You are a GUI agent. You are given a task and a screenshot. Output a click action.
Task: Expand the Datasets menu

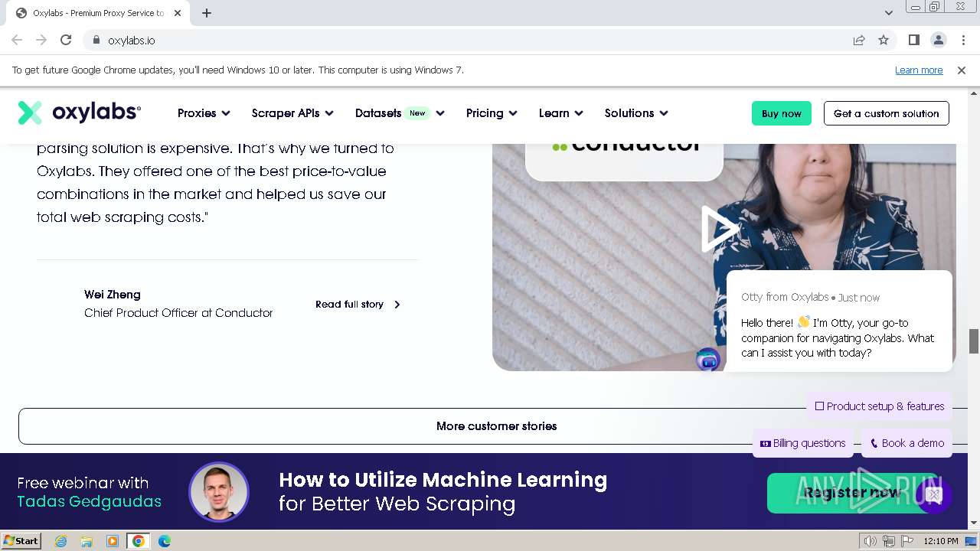(400, 112)
